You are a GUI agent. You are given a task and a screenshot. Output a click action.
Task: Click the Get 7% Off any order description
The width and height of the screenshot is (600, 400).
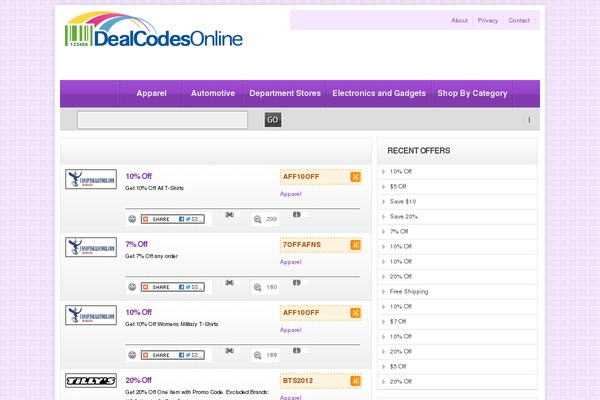pos(151,256)
